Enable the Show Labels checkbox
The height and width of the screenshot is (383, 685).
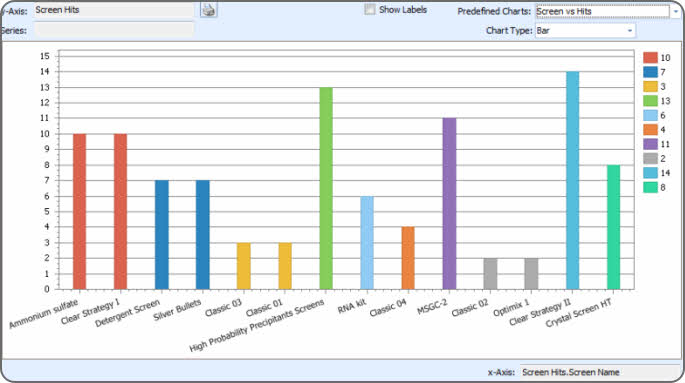point(370,9)
